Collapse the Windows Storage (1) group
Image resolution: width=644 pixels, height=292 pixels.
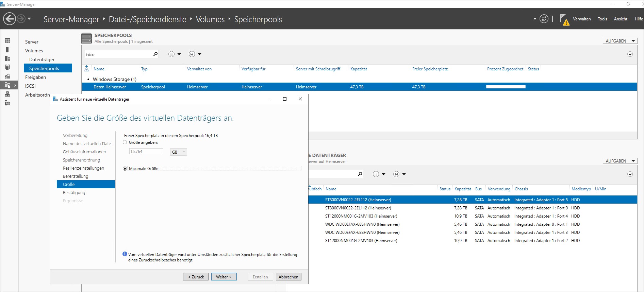click(x=88, y=79)
